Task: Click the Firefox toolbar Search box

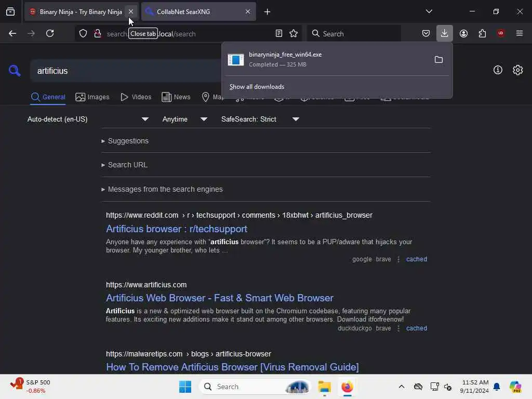Action: [x=354, y=34]
